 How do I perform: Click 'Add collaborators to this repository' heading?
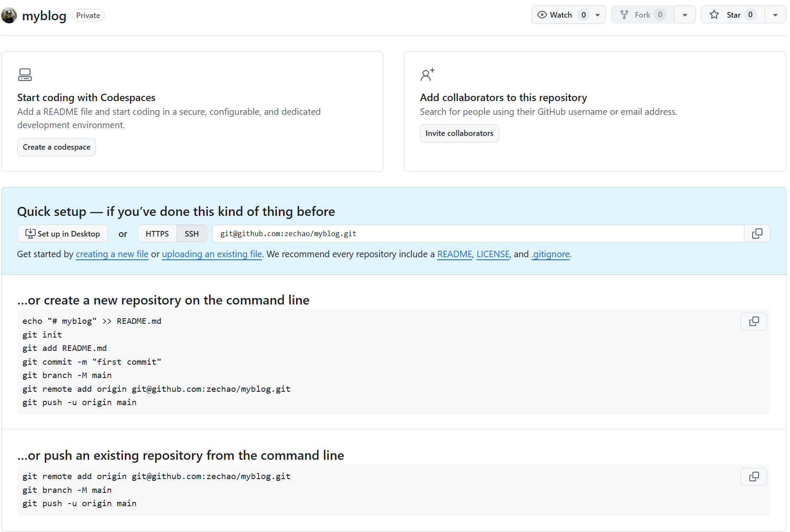pos(503,98)
